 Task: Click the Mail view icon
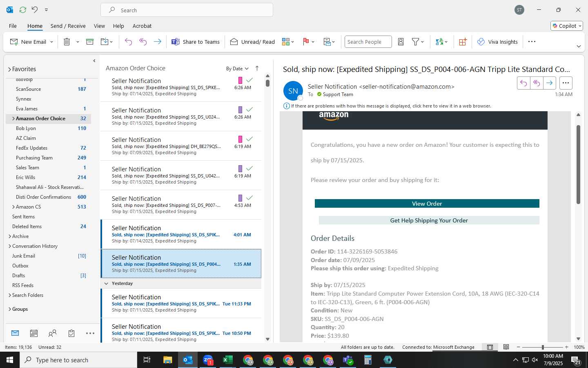pyautogui.click(x=15, y=333)
